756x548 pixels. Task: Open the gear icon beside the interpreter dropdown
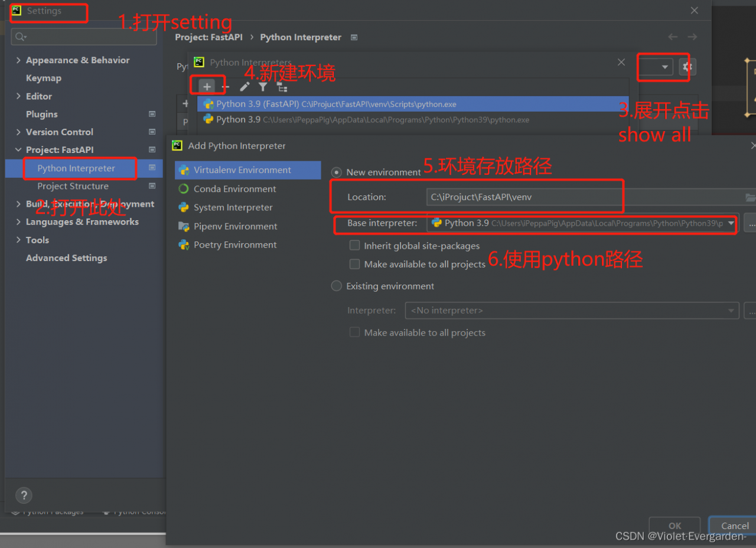coord(687,67)
